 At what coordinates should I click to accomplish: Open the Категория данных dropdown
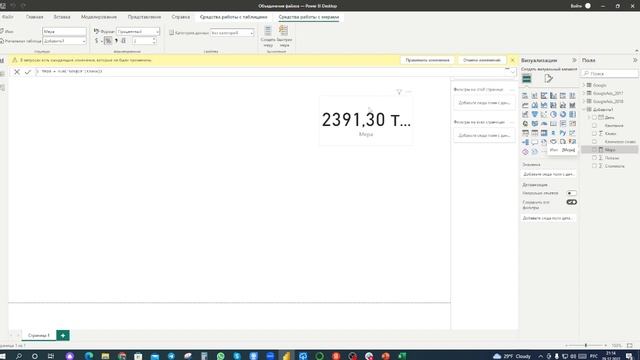point(232,33)
